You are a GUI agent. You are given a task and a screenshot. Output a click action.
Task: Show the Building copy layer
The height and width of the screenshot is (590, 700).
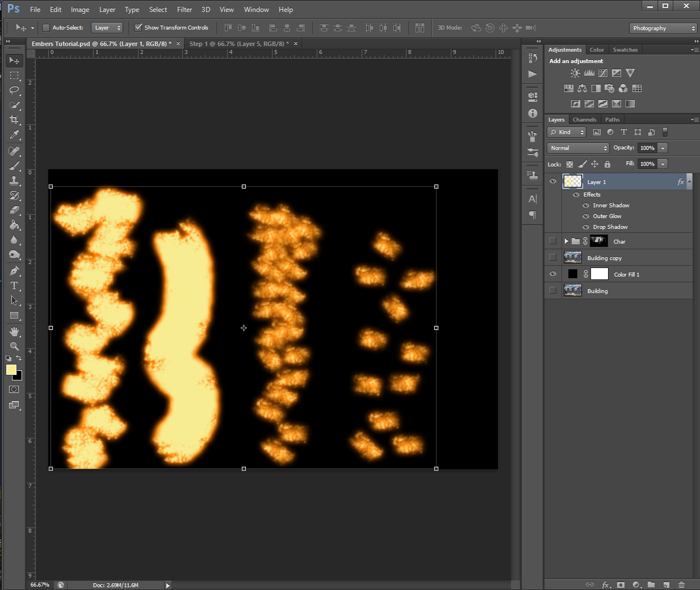tap(553, 258)
